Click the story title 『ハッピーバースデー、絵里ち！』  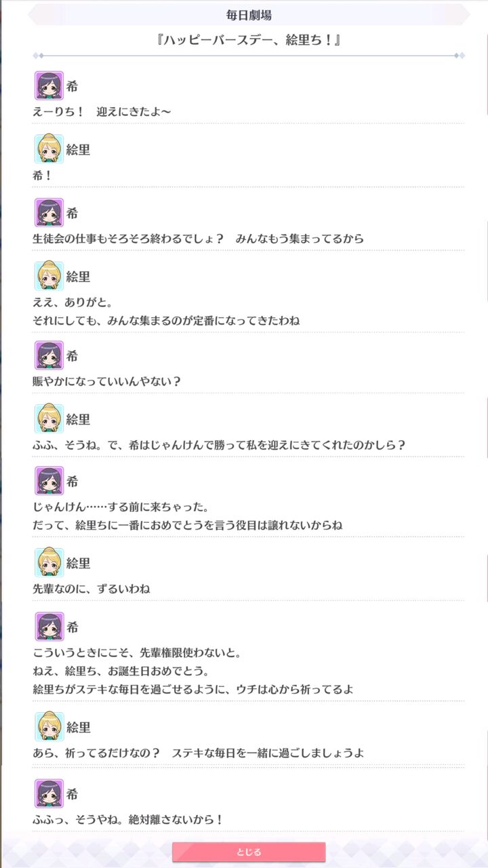point(248,40)
